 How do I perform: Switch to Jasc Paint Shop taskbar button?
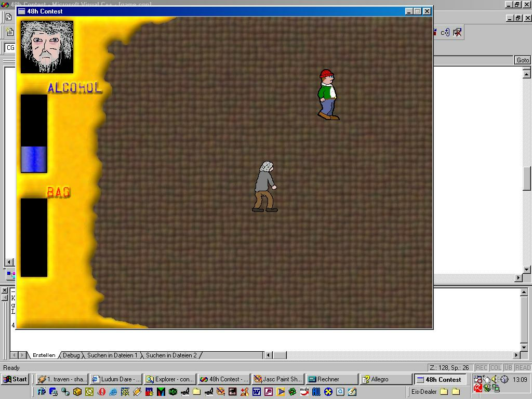[x=277, y=379]
